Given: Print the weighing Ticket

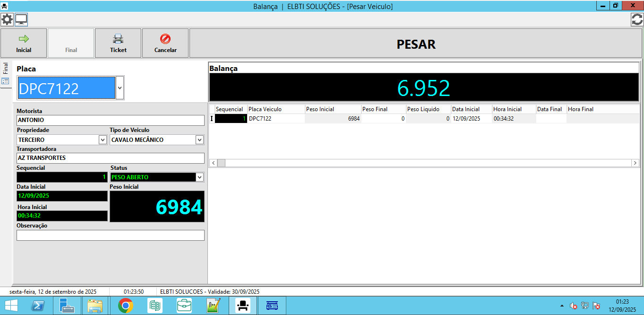Looking at the screenshot, I should [x=118, y=43].
